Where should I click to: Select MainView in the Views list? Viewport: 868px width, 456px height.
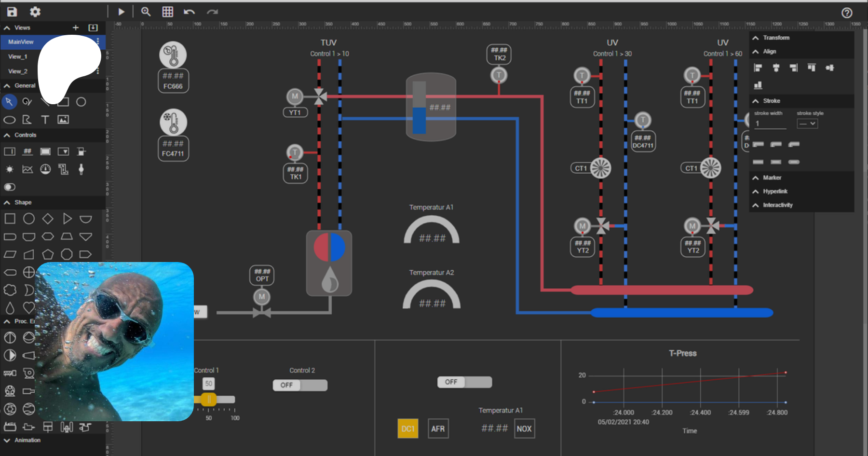21,42
